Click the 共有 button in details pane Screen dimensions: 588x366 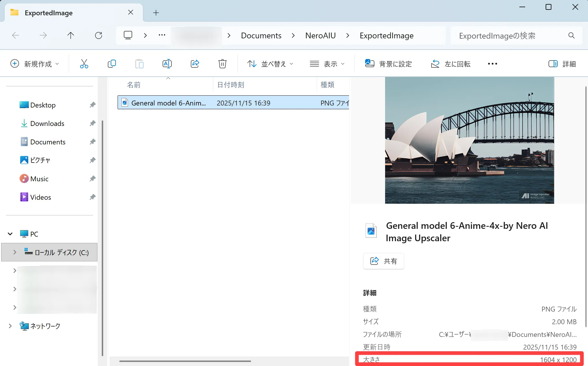383,261
